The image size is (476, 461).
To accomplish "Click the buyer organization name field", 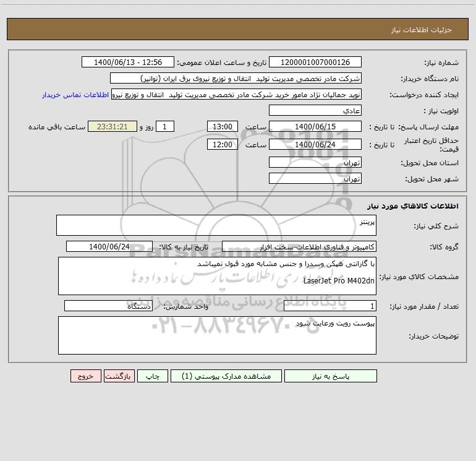I will [236, 78].
